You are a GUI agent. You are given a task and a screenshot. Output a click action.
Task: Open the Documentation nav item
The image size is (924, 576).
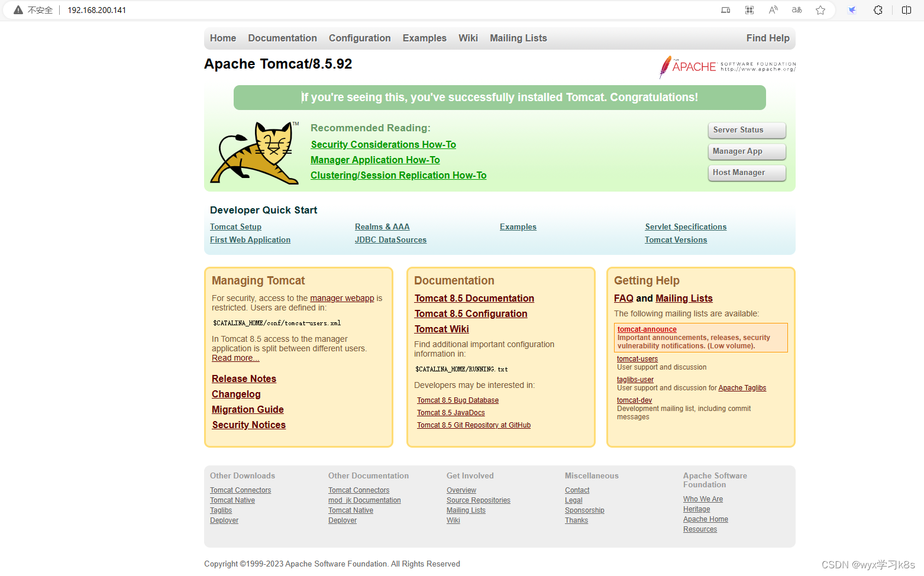[282, 38]
